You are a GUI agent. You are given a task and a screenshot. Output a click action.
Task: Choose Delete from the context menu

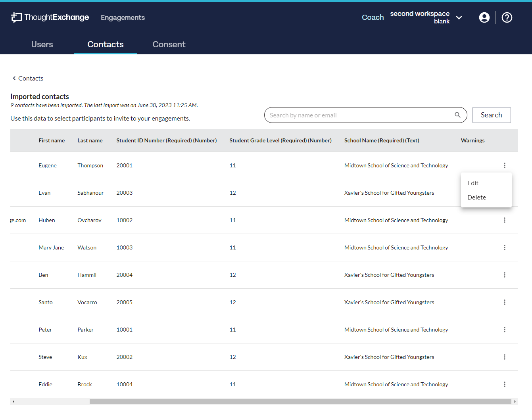476,198
